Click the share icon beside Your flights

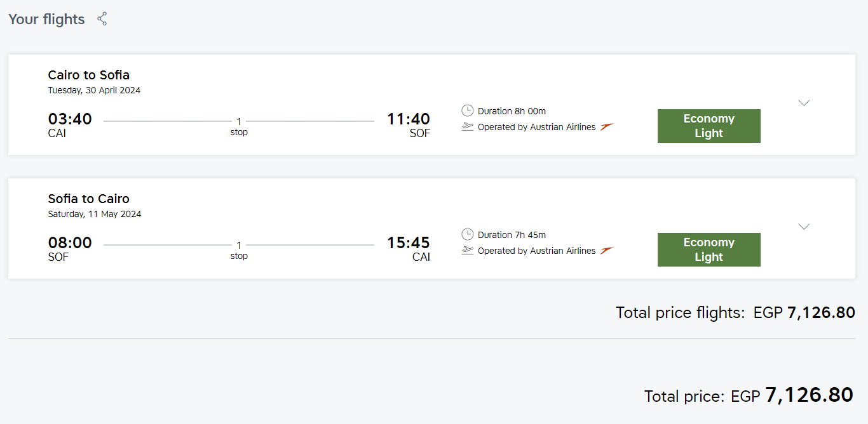pos(102,19)
